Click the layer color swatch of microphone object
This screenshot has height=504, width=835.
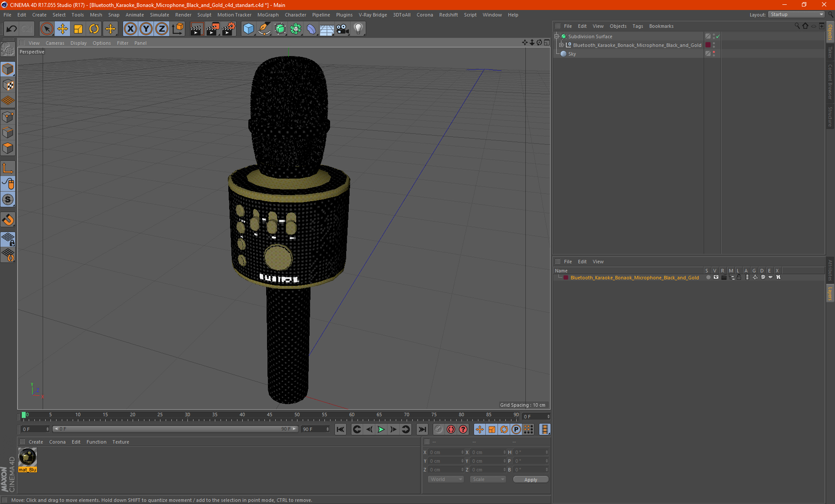pyautogui.click(x=708, y=45)
